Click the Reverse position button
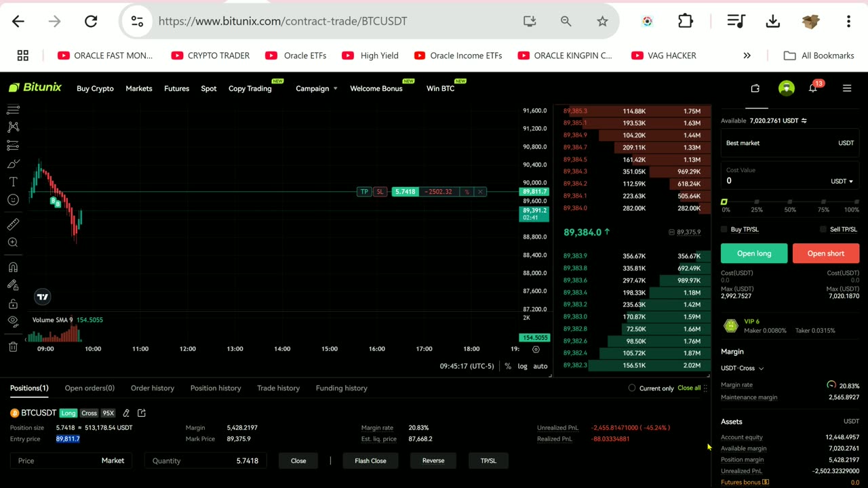This screenshot has height=488, width=868. click(x=433, y=461)
